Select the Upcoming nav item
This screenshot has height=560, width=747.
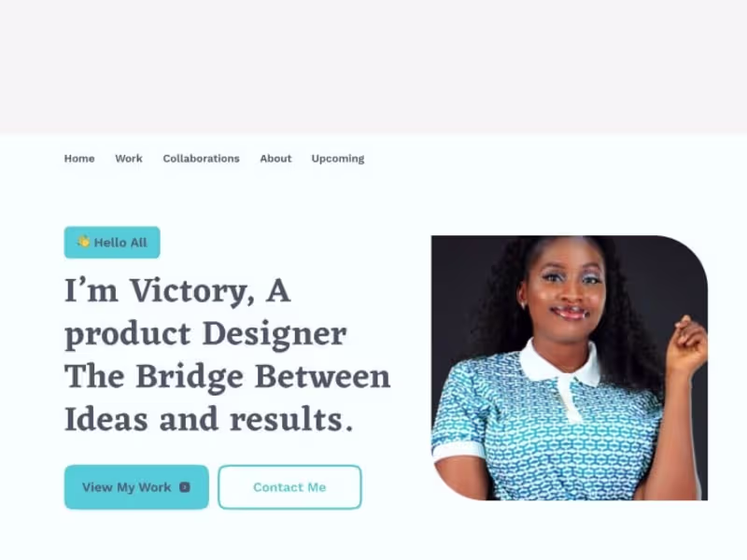[x=338, y=159]
